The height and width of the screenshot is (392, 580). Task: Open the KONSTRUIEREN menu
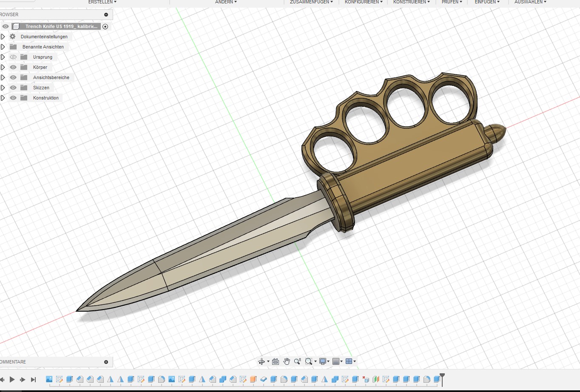[x=411, y=2]
